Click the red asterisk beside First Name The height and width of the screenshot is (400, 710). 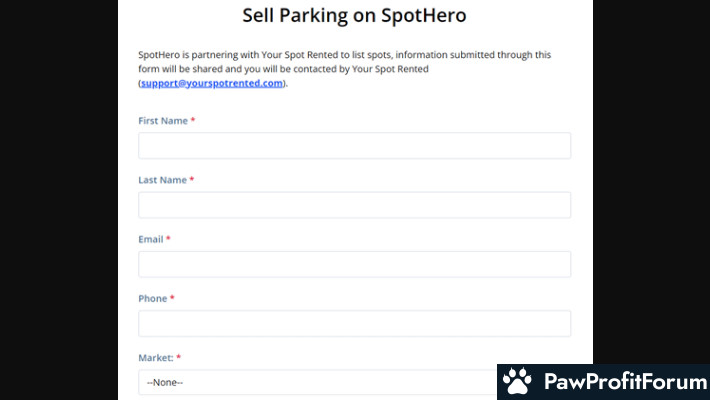tap(192, 120)
